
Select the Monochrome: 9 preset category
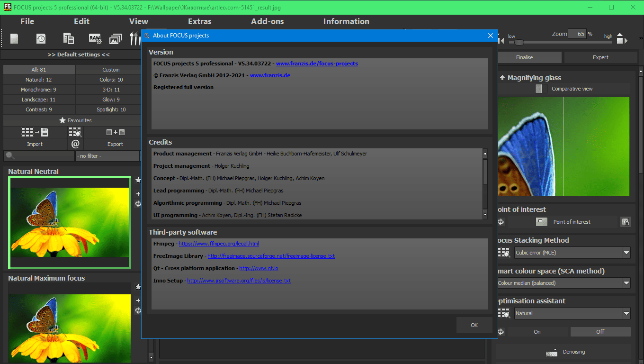coord(39,90)
